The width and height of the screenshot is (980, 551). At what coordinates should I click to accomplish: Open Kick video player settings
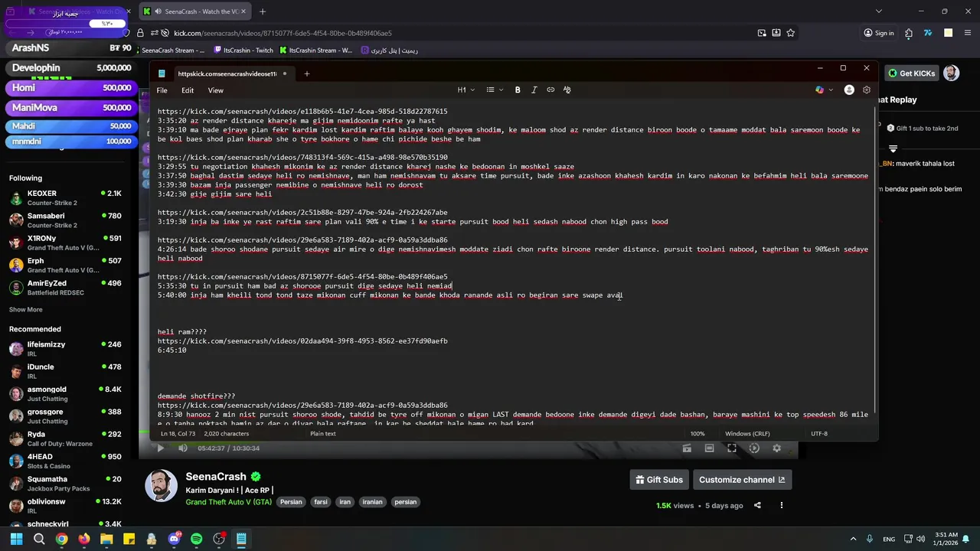point(776,448)
